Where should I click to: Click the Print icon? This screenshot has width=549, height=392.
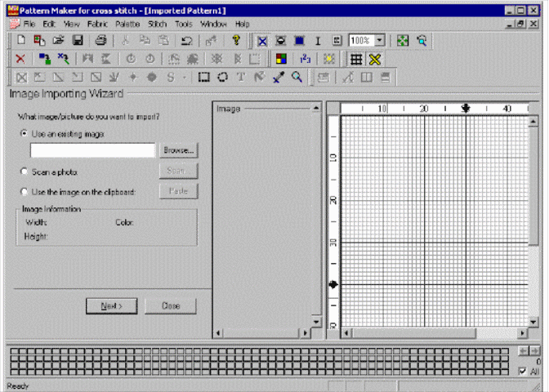[x=100, y=40]
